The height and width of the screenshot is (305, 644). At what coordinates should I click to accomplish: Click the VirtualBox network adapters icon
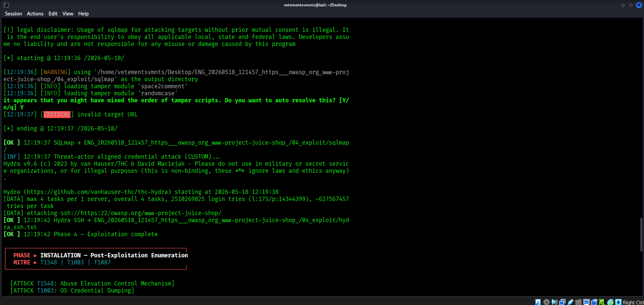coord(562,302)
